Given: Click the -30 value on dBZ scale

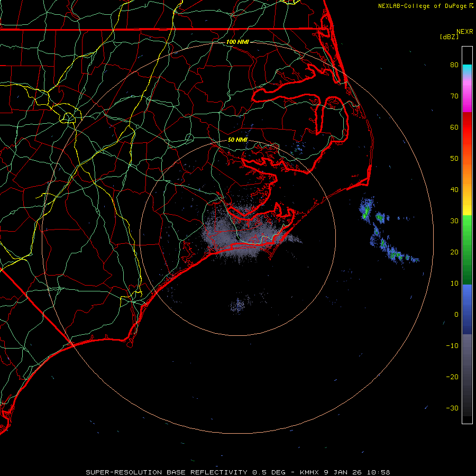Looking at the screenshot, I should tap(452, 408).
